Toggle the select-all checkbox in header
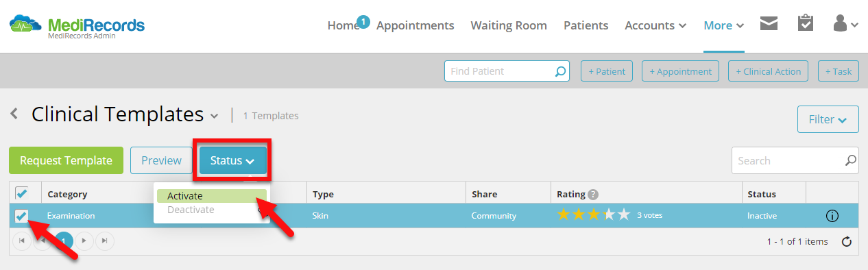868x270 pixels. point(21,194)
